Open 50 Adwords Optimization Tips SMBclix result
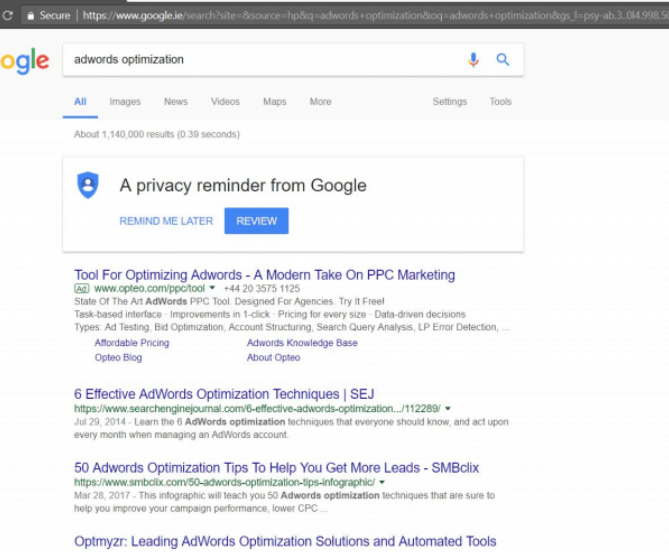This screenshot has width=669, height=556. 276,468
